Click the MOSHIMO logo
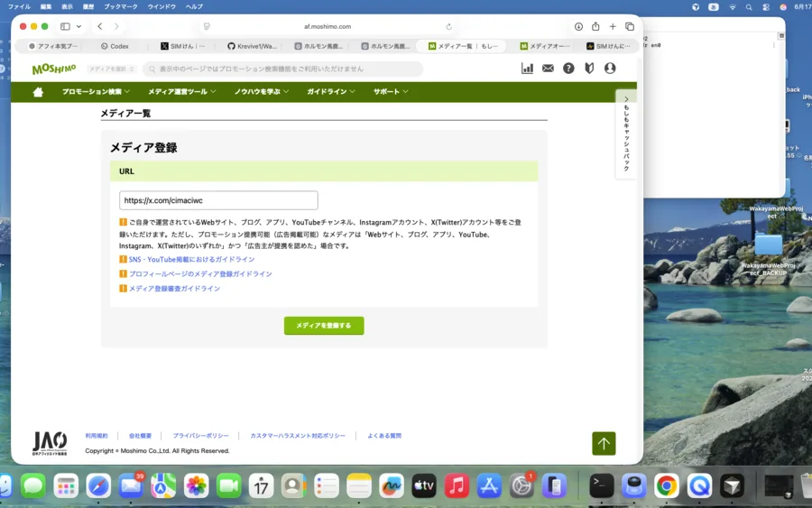This screenshot has height=508, width=812. [54, 69]
